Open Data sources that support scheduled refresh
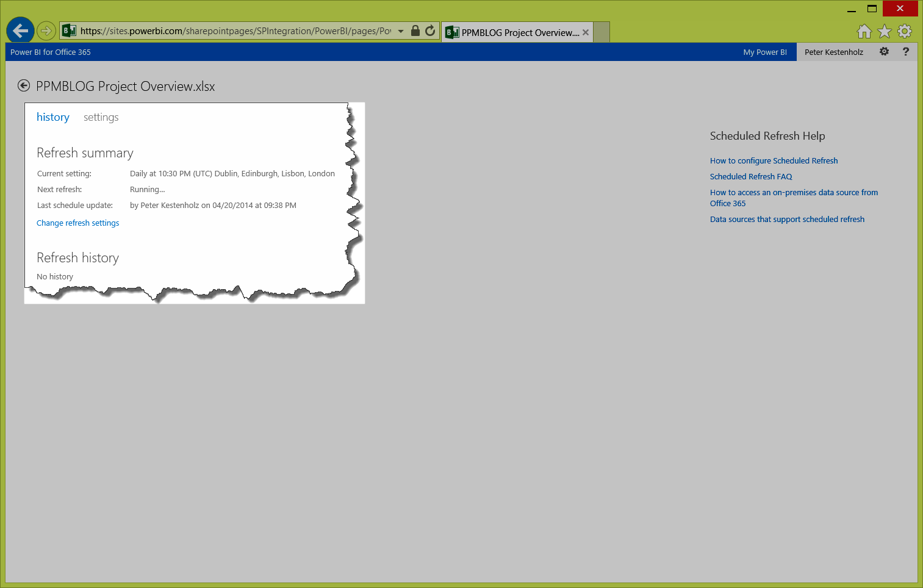The height and width of the screenshot is (588, 923). (787, 219)
